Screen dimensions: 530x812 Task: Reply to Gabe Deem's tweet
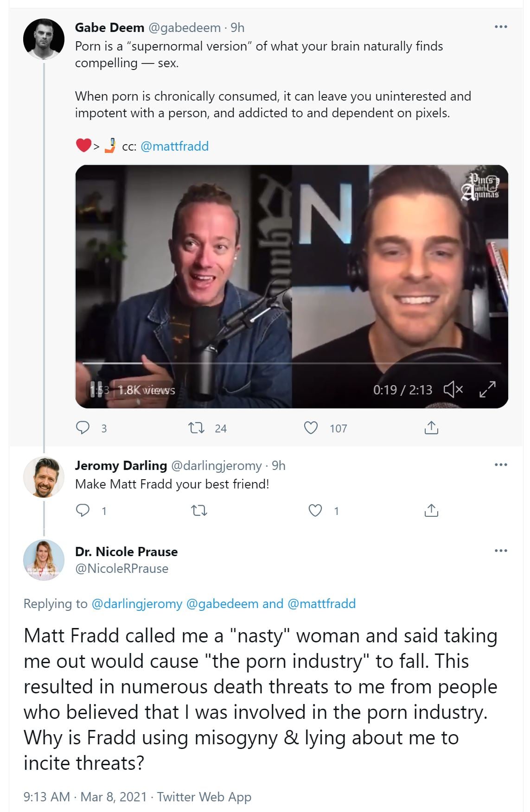(83, 427)
